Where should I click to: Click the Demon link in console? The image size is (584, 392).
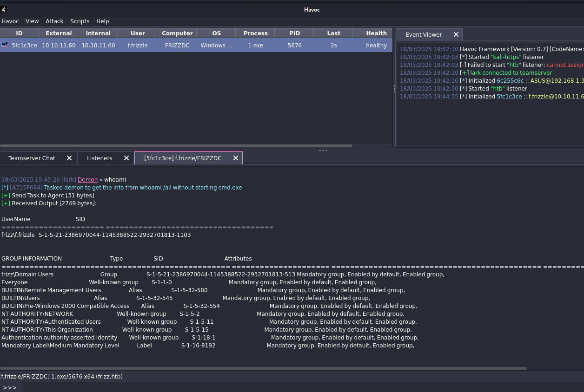[87, 179]
